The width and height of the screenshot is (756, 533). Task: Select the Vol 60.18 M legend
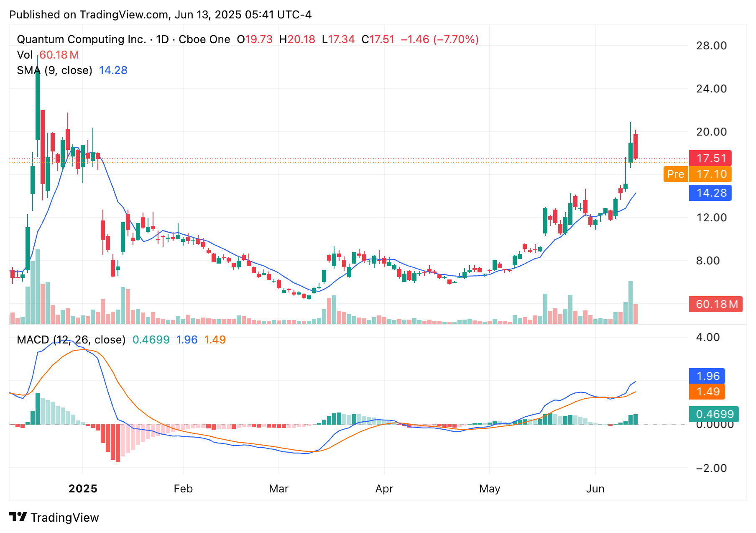click(x=48, y=55)
